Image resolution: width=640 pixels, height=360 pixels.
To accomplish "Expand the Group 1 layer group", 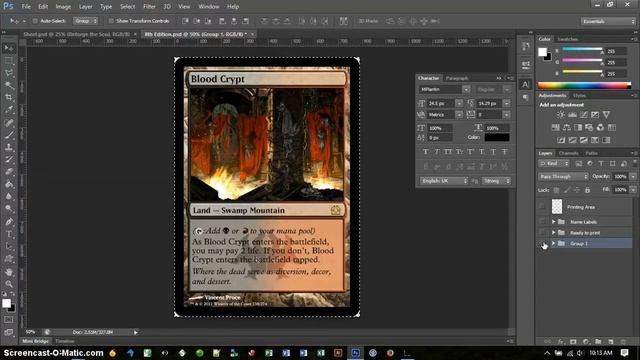I will pyautogui.click(x=553, y=244).
